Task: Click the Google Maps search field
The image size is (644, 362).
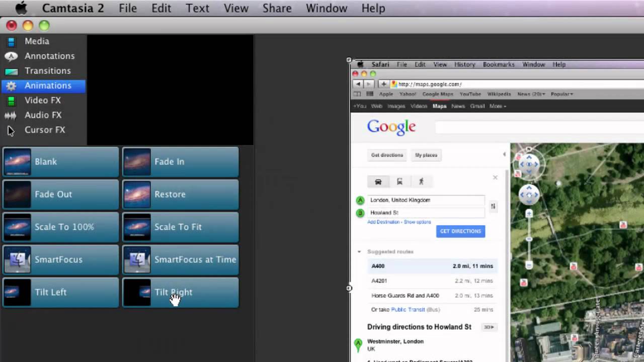Action: coord(539,127)
